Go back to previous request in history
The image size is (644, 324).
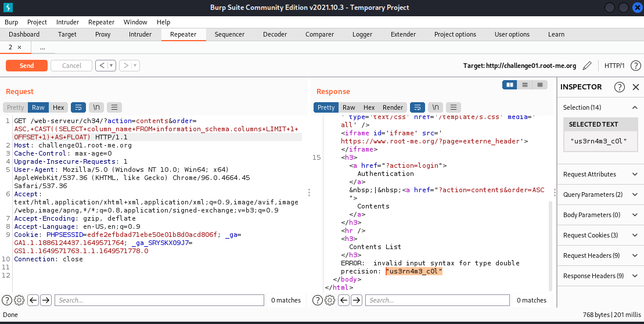click(x=101, y=65)
